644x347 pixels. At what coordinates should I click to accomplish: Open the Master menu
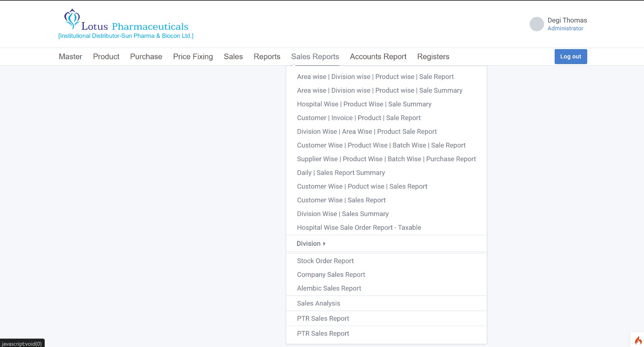tap(70, 57)
